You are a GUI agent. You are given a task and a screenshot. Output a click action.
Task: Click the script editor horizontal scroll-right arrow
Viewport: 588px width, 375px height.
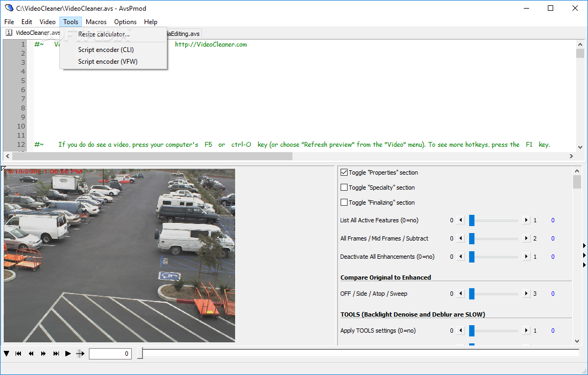pyautogui.click(x=571, y=156)
